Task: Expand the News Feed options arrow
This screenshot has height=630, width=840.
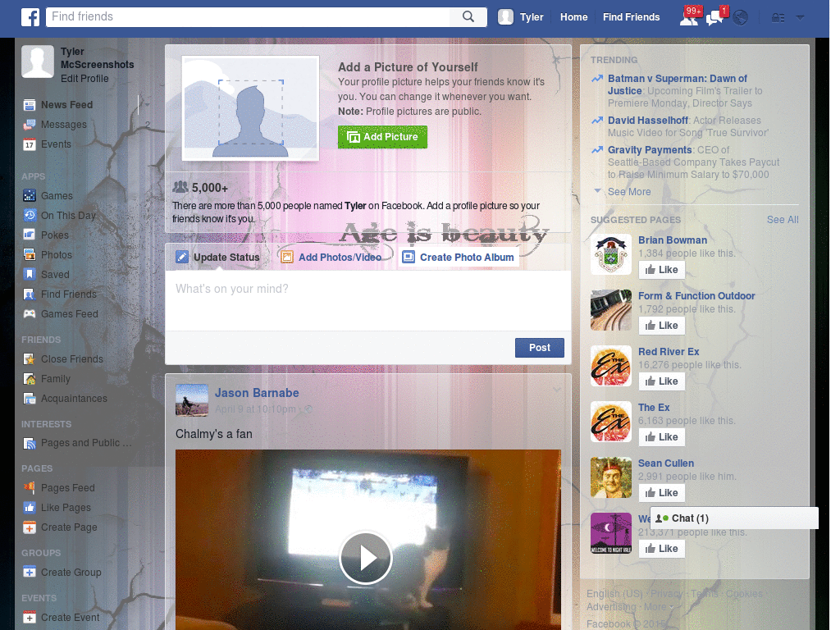Action: [146, 104]
